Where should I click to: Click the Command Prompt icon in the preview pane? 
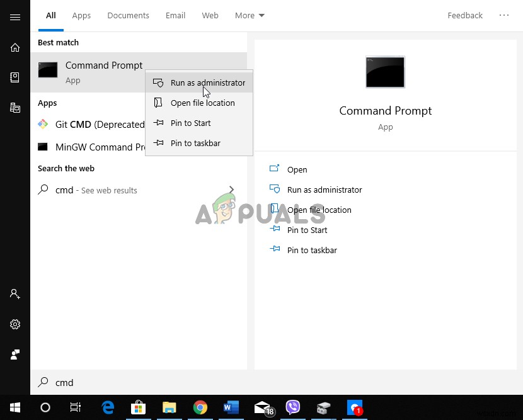point(385,72)
